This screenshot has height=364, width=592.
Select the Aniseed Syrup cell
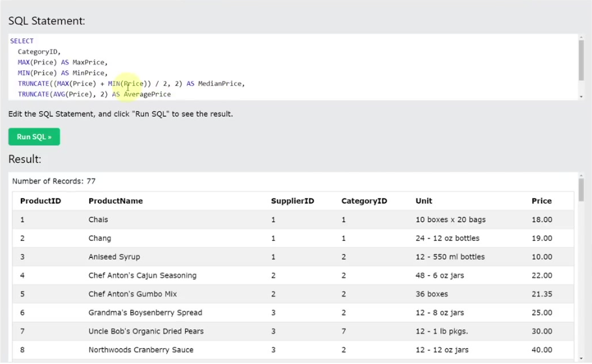tap(114, 257)
